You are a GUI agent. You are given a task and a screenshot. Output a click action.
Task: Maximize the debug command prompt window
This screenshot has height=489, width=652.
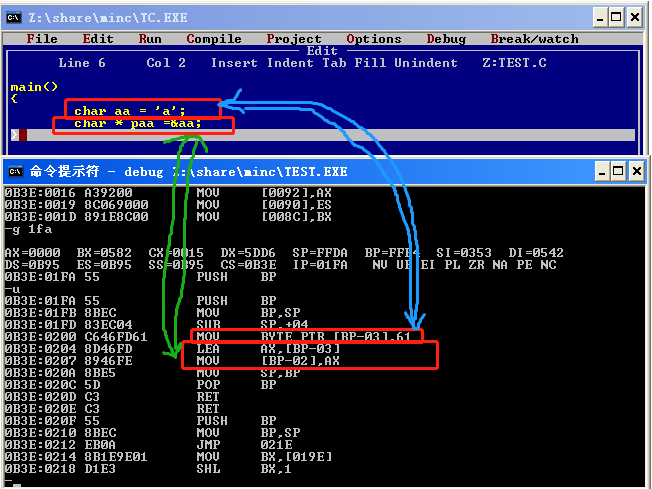(618, 171)
